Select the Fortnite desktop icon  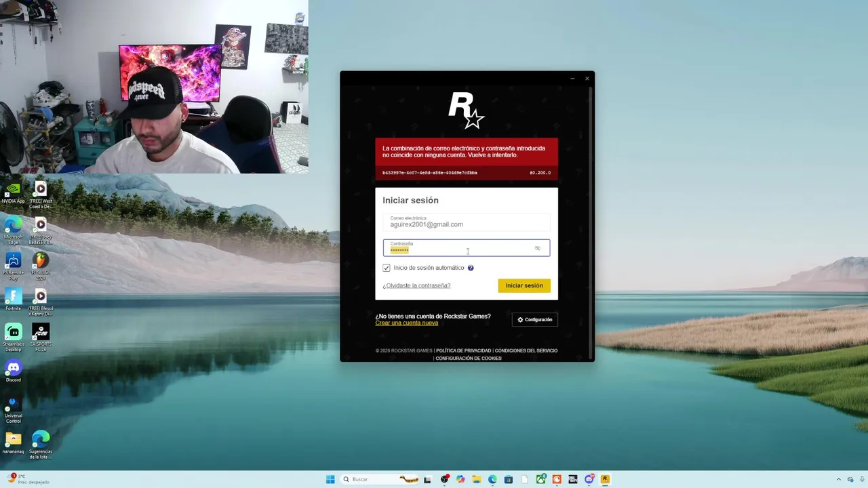pyautogui.click(x=14, y=299)
